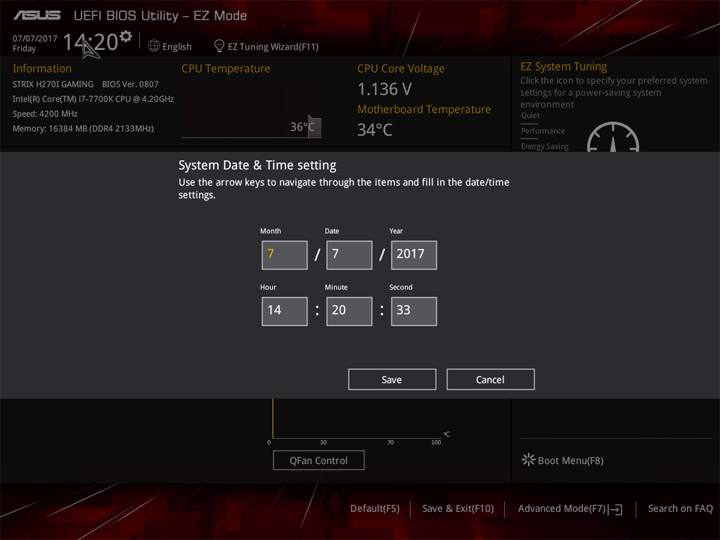
Task: Open Search on FAQ
Action: (x=681, y=509)
